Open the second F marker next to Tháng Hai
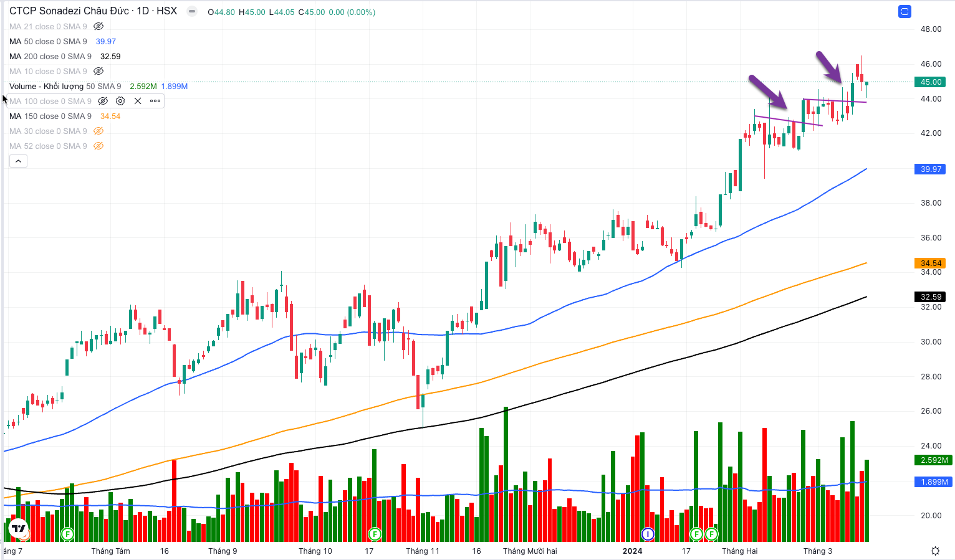Viewport: 955px width, 560px height. point(711,534)
